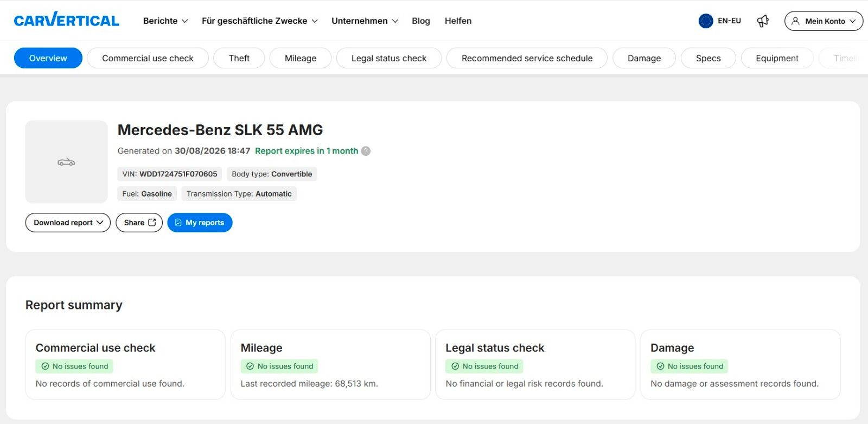Screen dimensions: 868x424
Task: Switch to the Theft tab
Action: (239, 58)
